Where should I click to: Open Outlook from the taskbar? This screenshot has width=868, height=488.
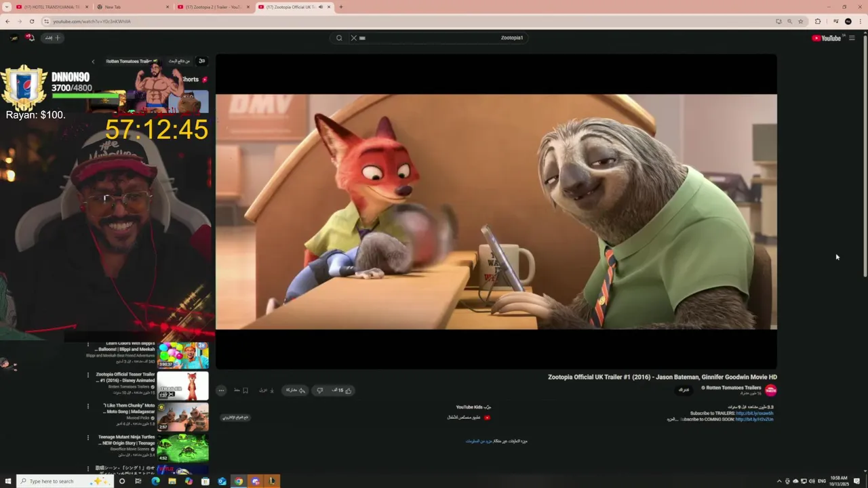click(x=222, y=481)
